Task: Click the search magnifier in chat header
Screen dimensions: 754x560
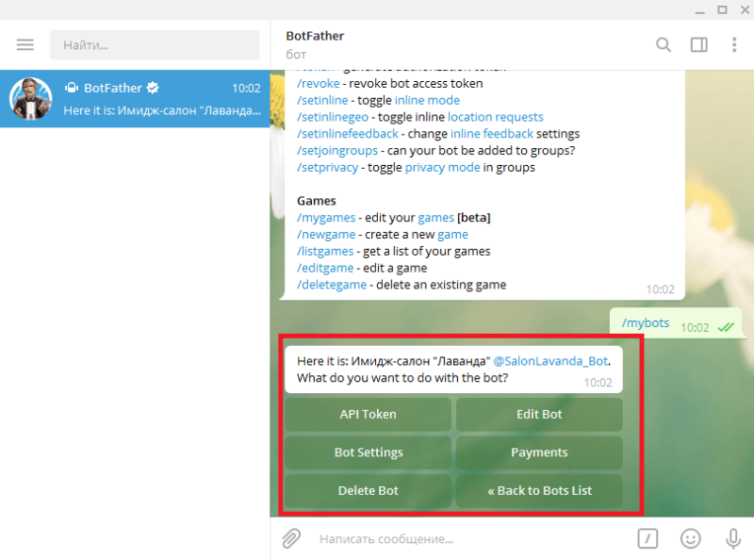Action: pos(664,44)
